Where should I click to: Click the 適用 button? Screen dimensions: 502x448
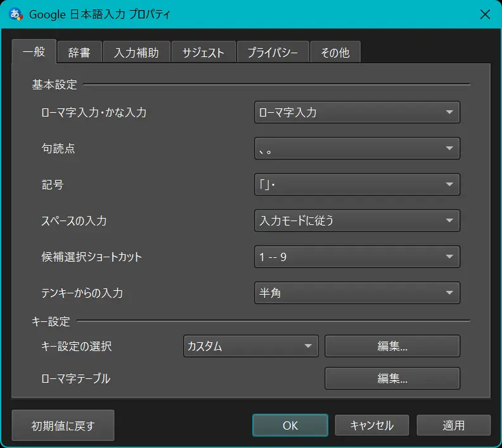454,426
